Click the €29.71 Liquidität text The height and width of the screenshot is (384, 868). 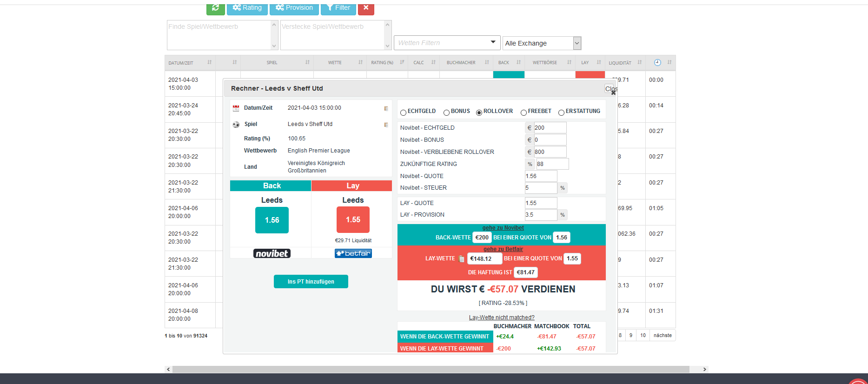coord(353,240)
